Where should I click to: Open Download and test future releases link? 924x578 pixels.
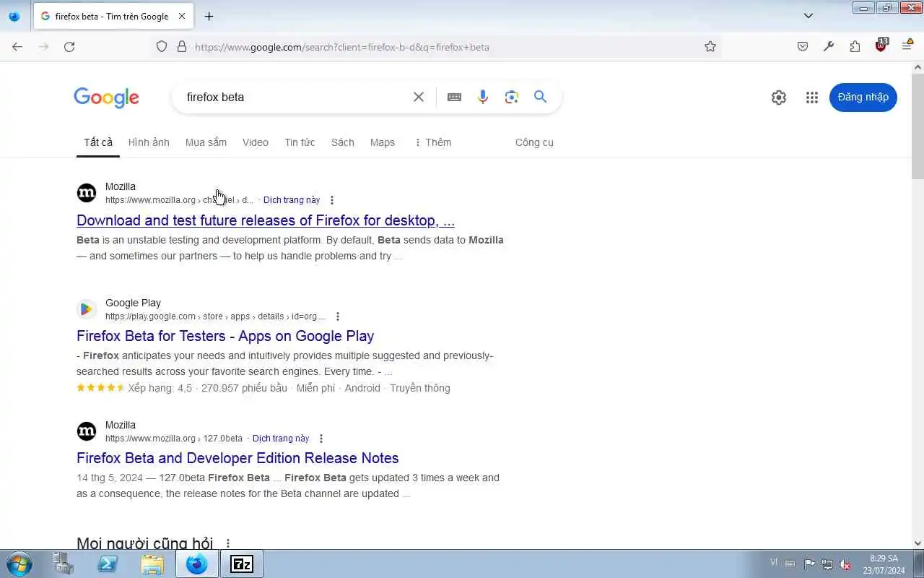pyautogui.click(x=266, y=220)
